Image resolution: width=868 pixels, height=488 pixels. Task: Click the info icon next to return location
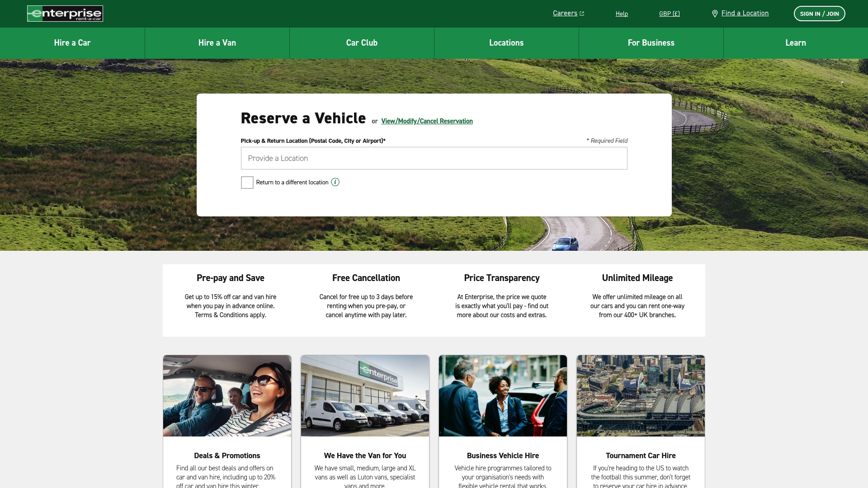tap(335, 182)
